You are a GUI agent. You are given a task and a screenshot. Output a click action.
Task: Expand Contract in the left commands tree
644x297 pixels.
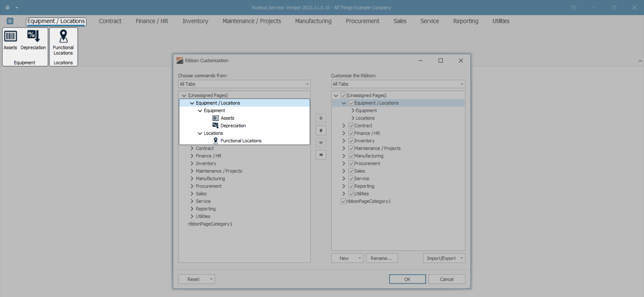click(x=192, y=148)
